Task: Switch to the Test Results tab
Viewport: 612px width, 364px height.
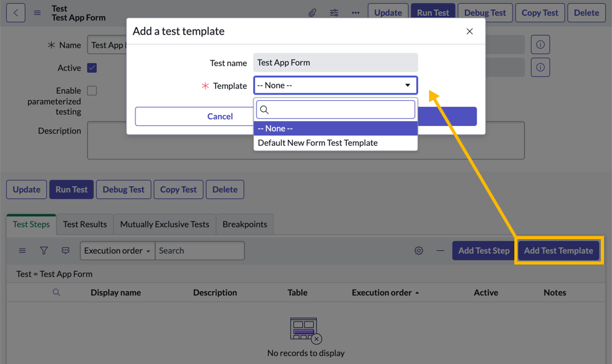Action: tap(85, 224)
